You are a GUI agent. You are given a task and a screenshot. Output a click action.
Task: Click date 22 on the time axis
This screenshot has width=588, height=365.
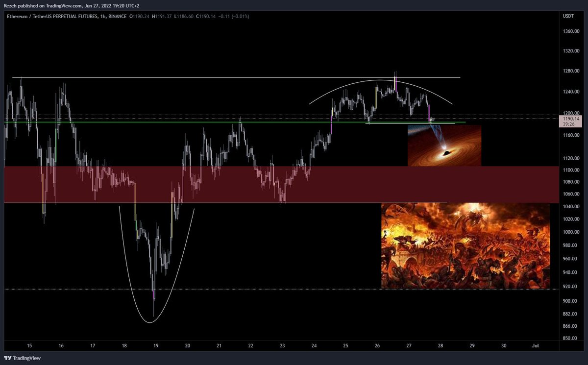click(x=251, y=346)
